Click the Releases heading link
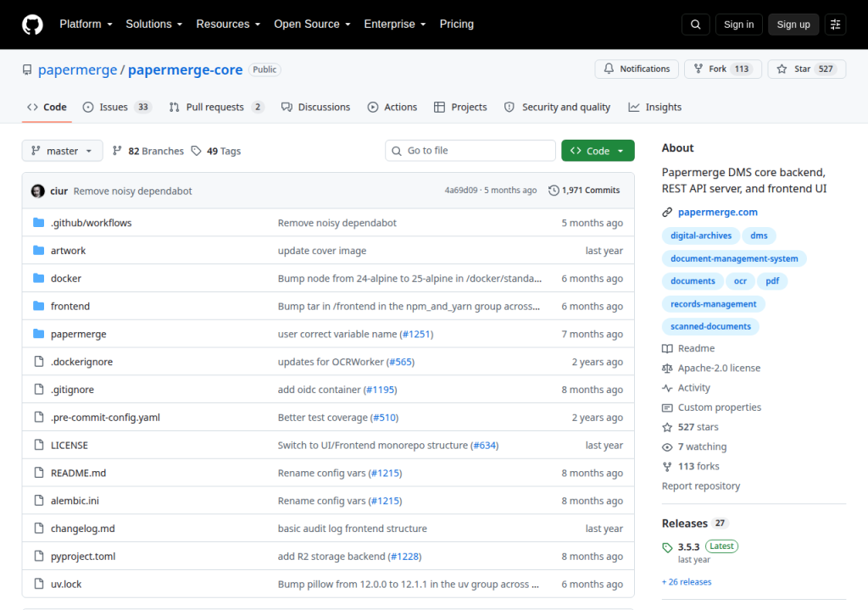 685,523
